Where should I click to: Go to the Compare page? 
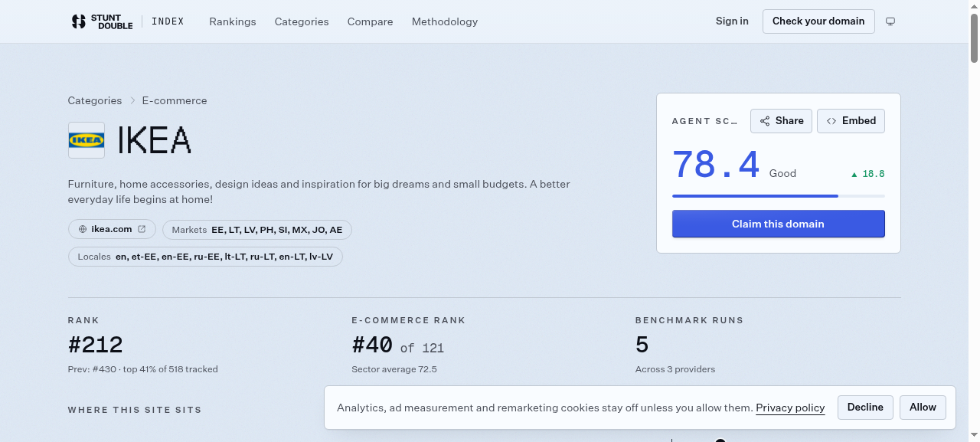[370, 21]
